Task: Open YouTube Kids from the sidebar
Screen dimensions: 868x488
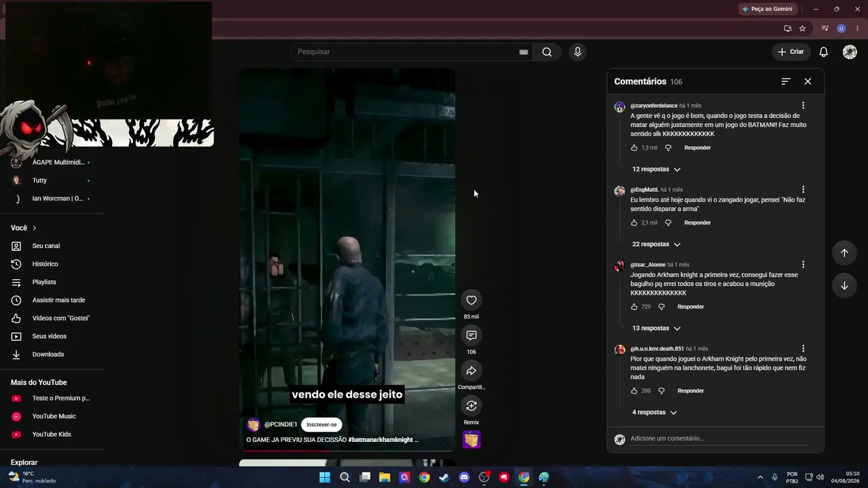Action: point(53,434)
